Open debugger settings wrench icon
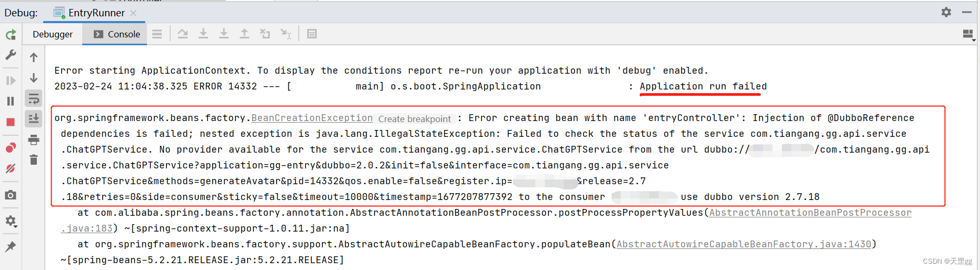 pyautogui.click(x=11, y=55)
